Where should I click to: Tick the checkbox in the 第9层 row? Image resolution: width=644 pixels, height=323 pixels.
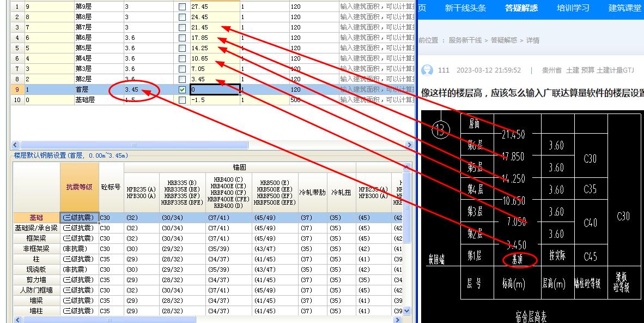coord(182,7)
